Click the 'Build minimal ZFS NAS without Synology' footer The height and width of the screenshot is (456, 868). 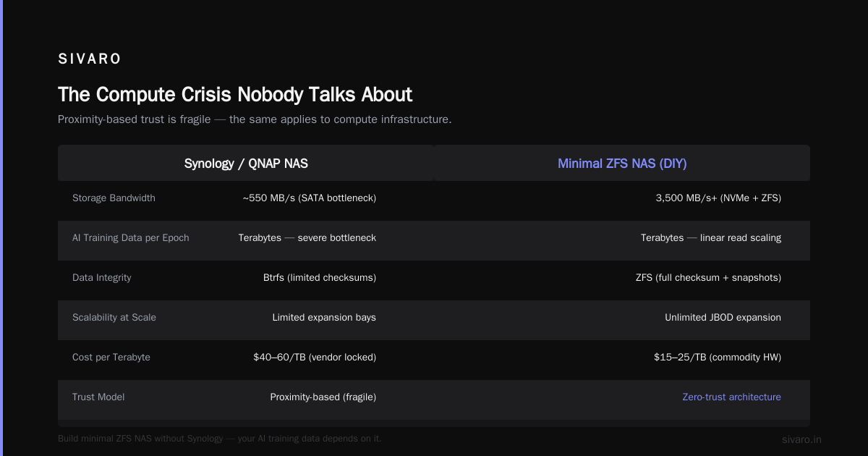(x=219, y=438)
